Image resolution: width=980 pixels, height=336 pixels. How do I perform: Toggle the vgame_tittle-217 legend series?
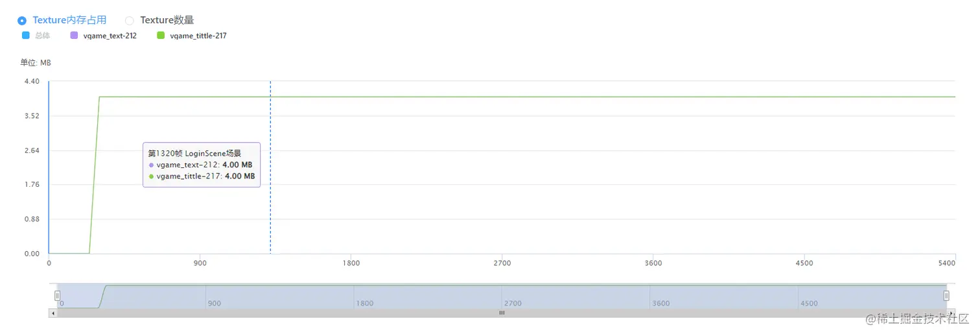pyautogui.click(x=192, y=36)
